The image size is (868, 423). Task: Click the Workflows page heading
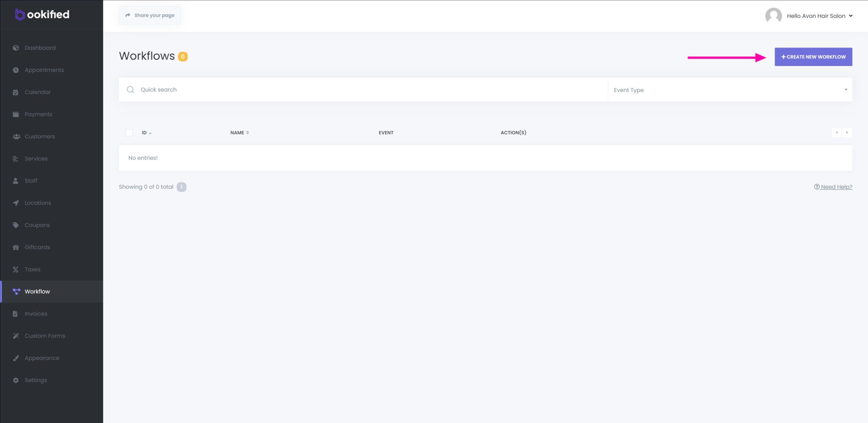(147, 56)
